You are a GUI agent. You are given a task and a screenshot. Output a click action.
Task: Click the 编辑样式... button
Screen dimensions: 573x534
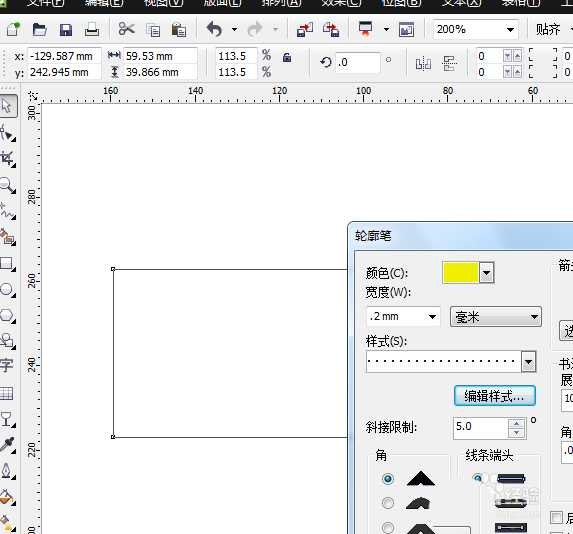[x=495, y=396]
